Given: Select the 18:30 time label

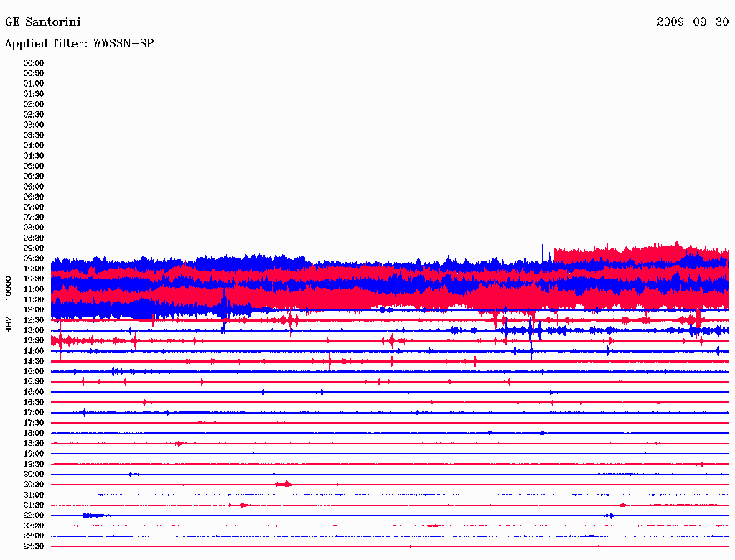Looking at the screenshot, I should click(x=34, y=444).
